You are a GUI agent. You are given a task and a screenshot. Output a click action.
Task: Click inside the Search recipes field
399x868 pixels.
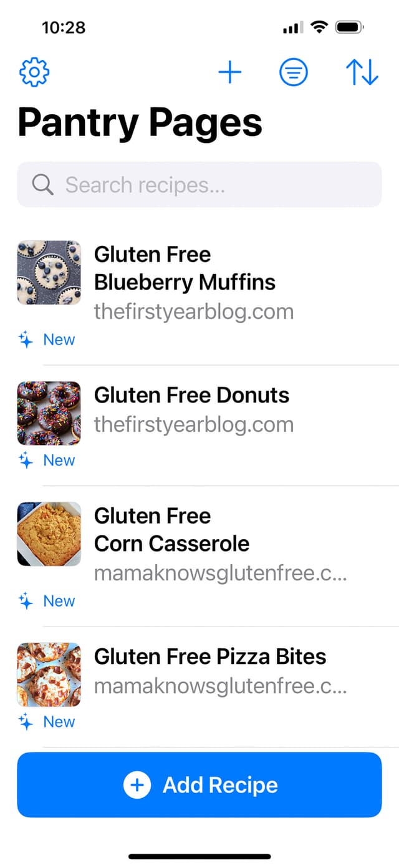pos(199,184)
